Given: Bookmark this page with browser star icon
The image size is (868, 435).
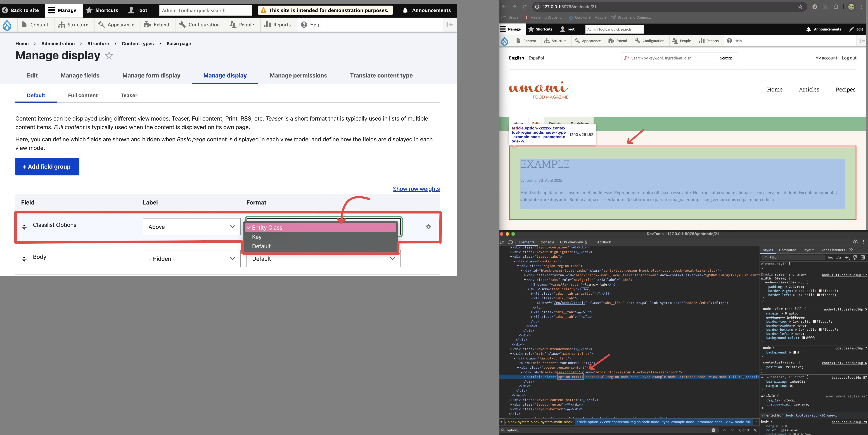Looking at the screenshot, I should click(800, 7).
